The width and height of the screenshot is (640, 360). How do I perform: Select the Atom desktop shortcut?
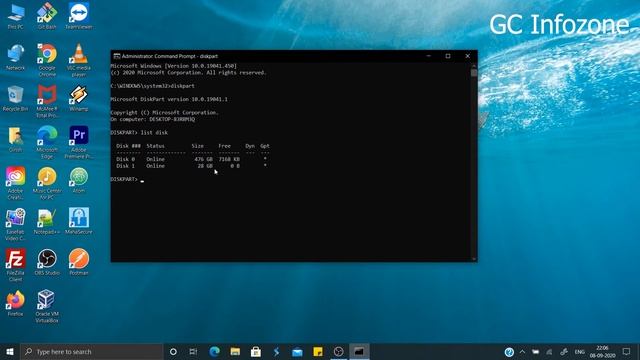79,180
